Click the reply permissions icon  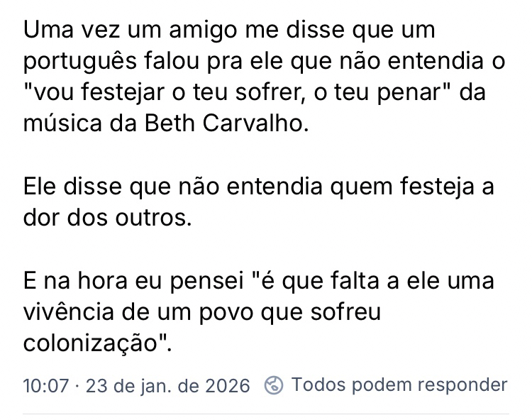coord(273,385)
